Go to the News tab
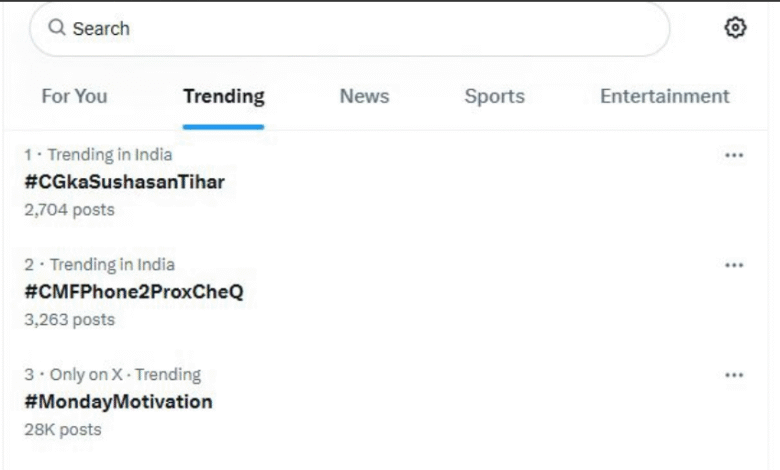This screenshot has height=470, width=780. click(x=364, y=97)
